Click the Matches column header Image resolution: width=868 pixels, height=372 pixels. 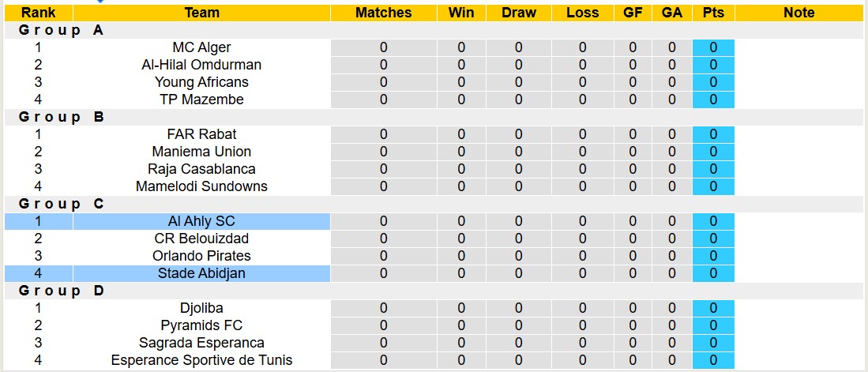[x=383, y=13]
